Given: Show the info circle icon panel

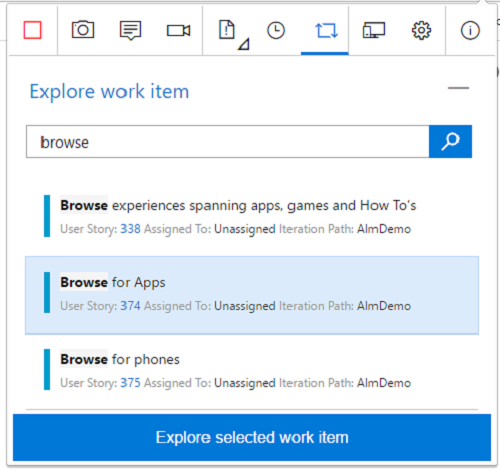Looking at the screenshot, I should (470, 31).
